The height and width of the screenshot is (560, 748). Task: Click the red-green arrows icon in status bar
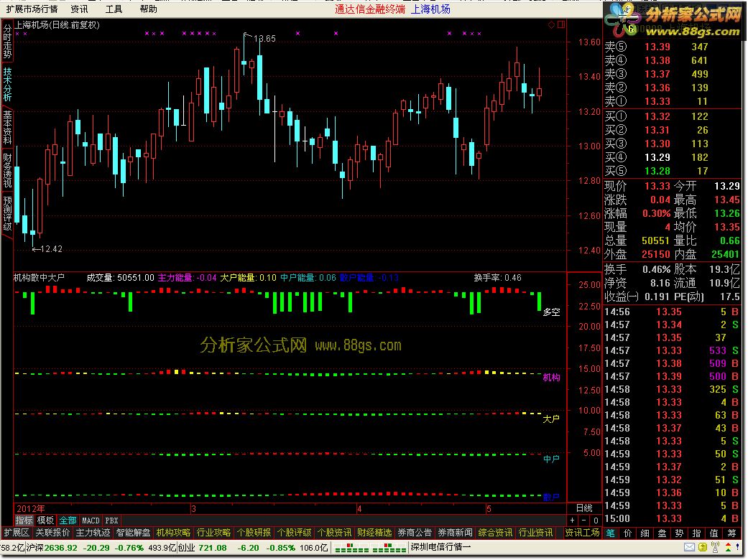tap(729, 547)
